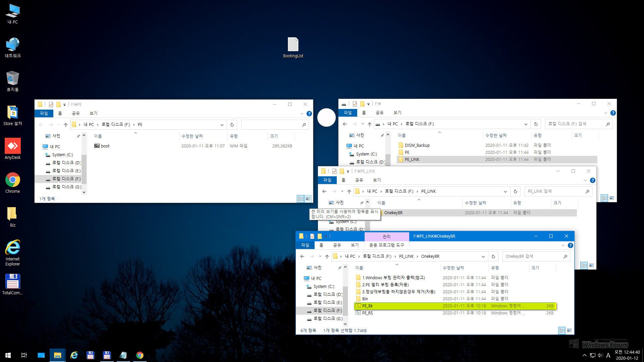Open 보기 tab in F:\PE window
644x362 pixels.
coord(94,114)
